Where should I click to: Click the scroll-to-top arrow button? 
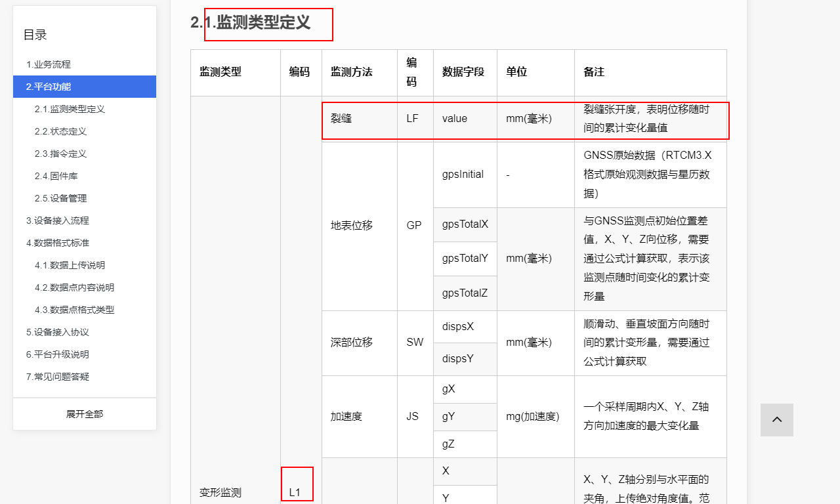pyautogui.click(x=776, y=420)
